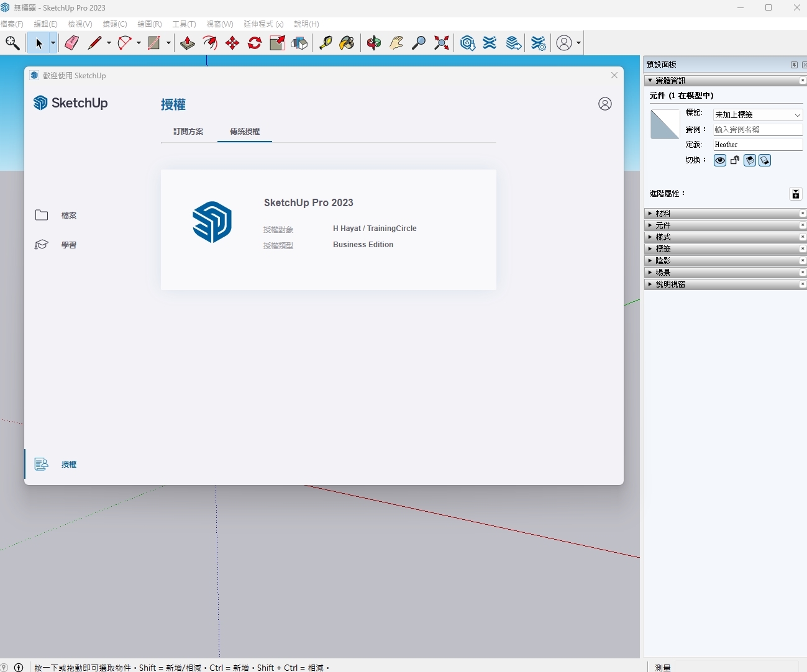The image size is (807, 672).
Task: Open the 標記 tag dropdown
Action: point(757,115)
